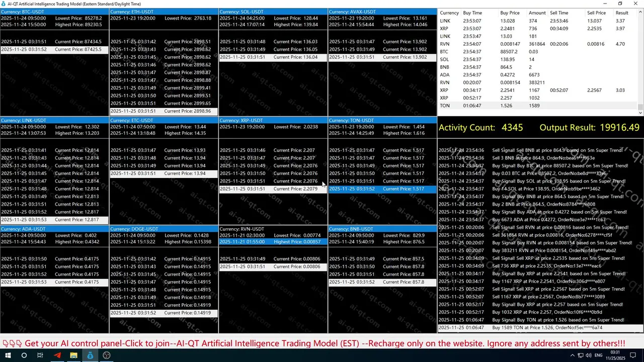This screenshot has width=644, height=362.
Task: Click the red 'Get your AI control panel' banner
Action: coord(314,343)
